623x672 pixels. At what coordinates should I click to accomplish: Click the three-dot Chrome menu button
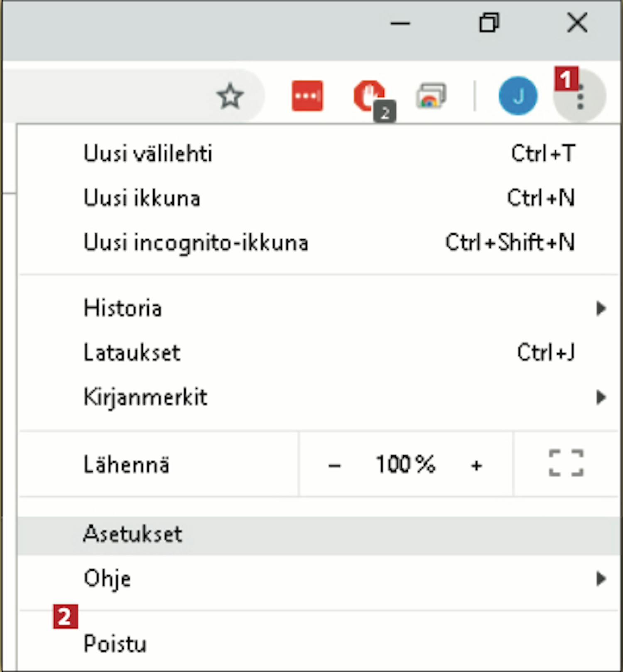[580, 96]
